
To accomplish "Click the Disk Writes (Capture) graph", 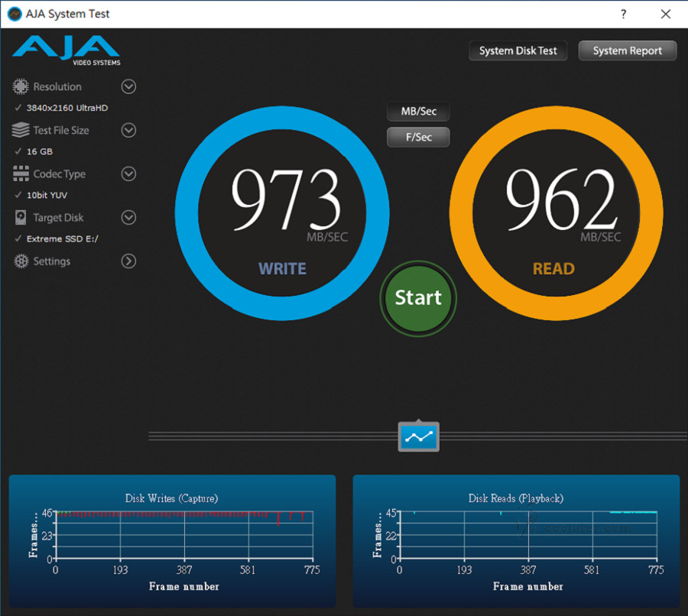I will (x=172, y=541).
